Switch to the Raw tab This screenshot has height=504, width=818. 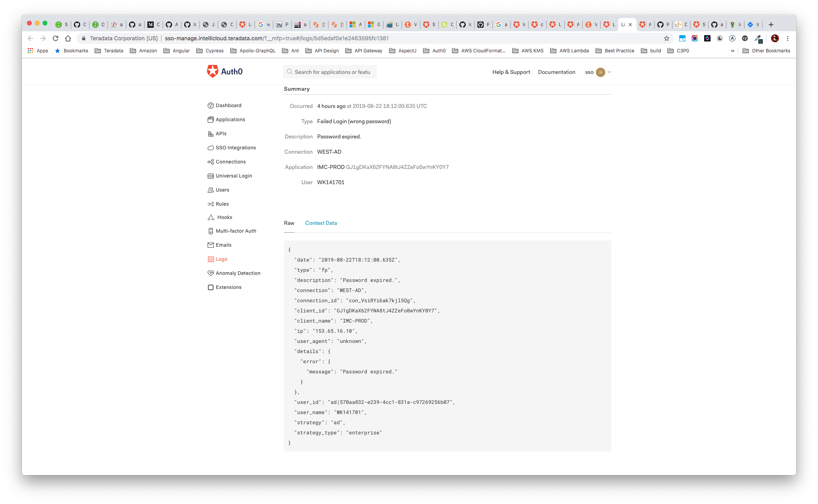click(289, 223)
